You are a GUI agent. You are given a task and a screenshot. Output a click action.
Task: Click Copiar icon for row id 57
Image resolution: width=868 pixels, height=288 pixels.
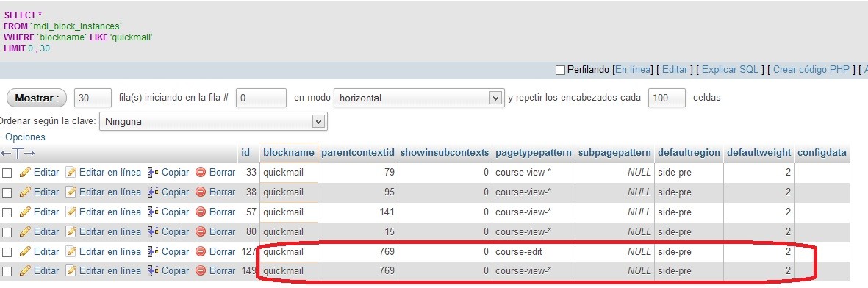point(154,212)
